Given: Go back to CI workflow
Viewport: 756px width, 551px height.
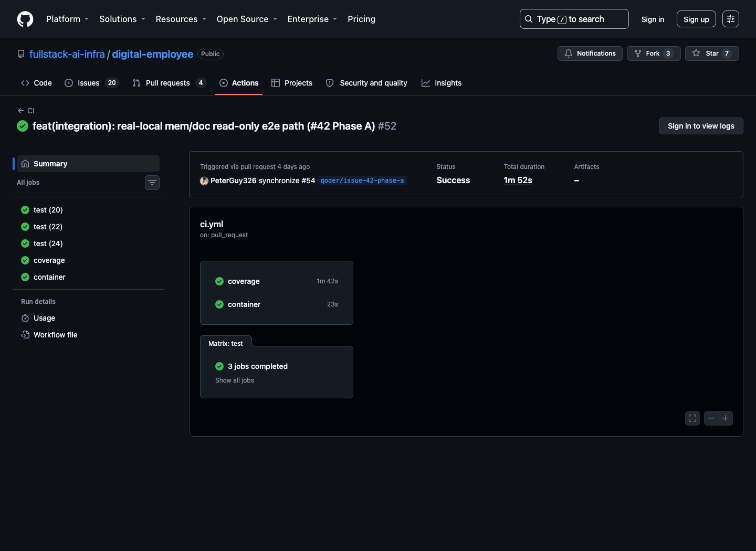Looking at the screenshot, I should pos(26,111).
